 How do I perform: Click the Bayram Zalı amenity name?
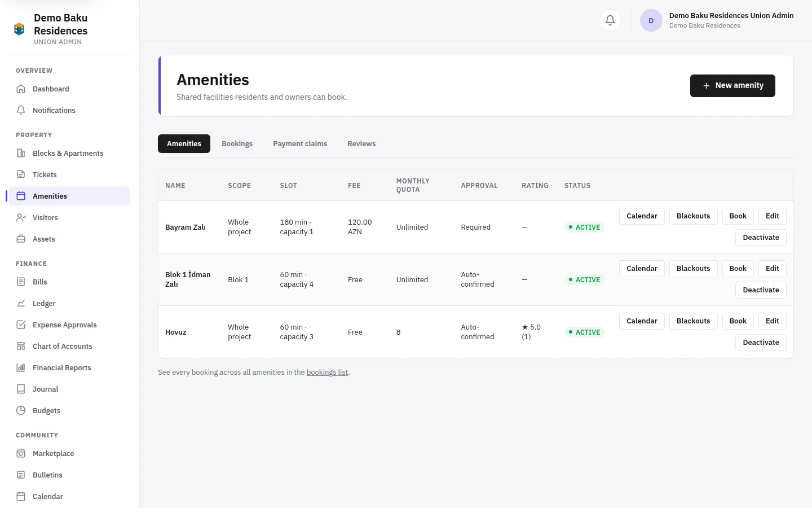pos(186,227)
